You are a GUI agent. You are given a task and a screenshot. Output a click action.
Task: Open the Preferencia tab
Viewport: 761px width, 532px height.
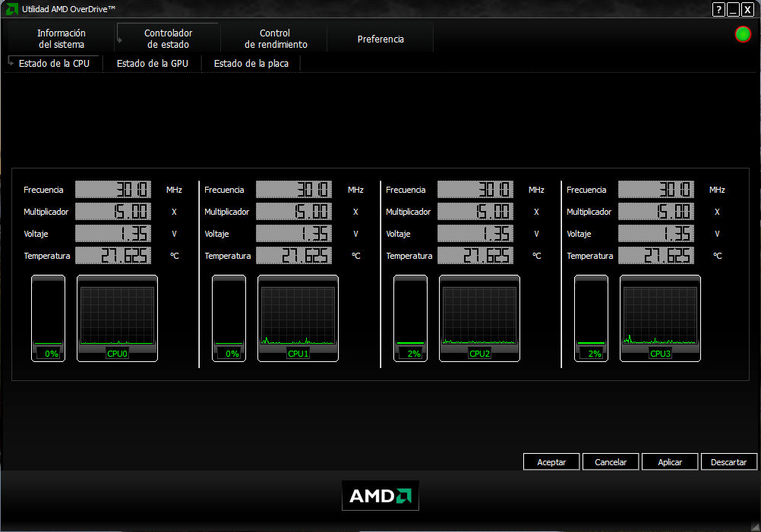[380, 39]
